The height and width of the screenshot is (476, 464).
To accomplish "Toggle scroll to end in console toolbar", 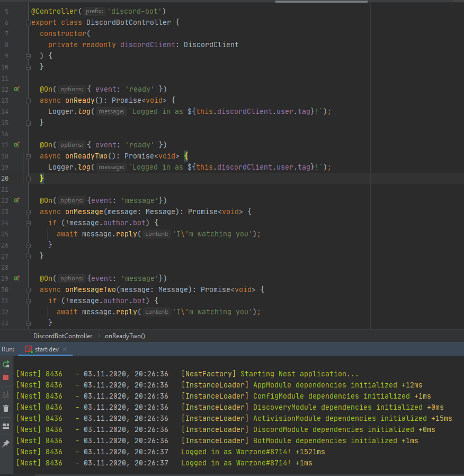I will [x=7, y=394].
